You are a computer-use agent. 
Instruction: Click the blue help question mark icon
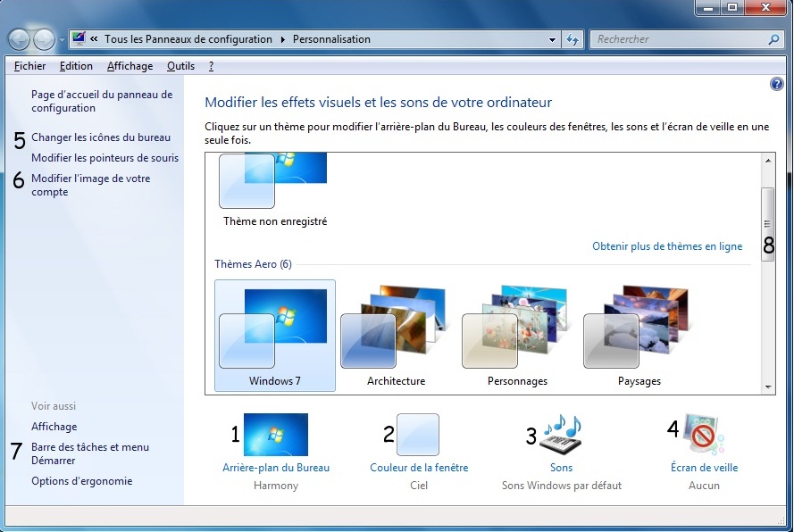[777, 84]
